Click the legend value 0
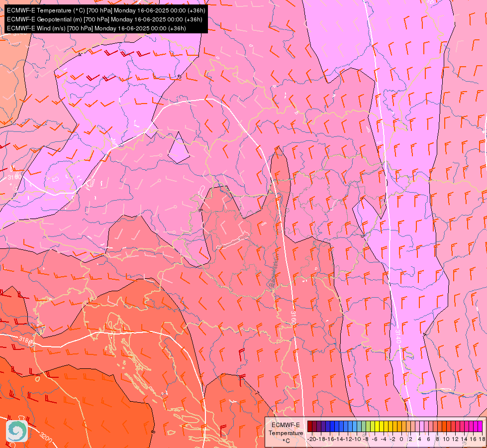This screenshot has width=487, height=448. click(x=401, y=439)
